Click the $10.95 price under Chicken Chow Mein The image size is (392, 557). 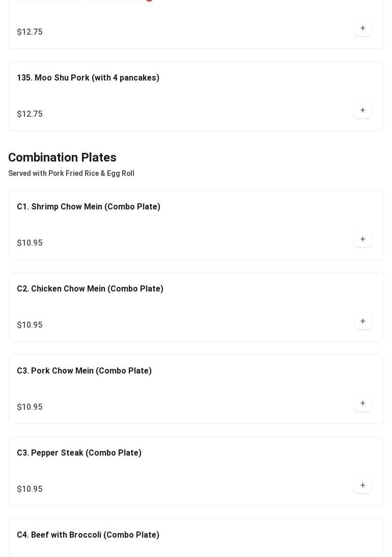30,325
